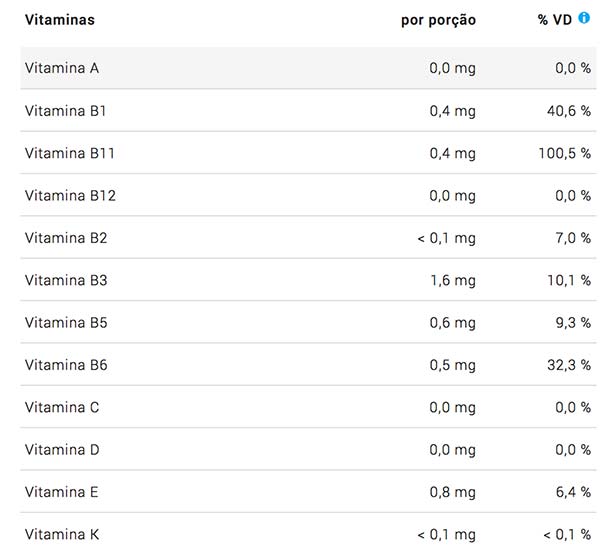Click the Vitamina K label
The height and width of the screenshot is (547, 600).
(x=62, y=534)
